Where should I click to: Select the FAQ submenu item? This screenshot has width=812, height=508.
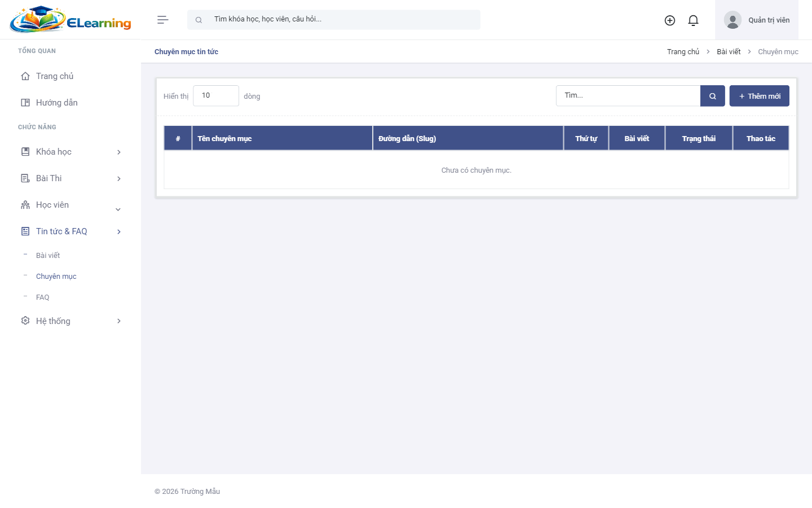point(43,297)
